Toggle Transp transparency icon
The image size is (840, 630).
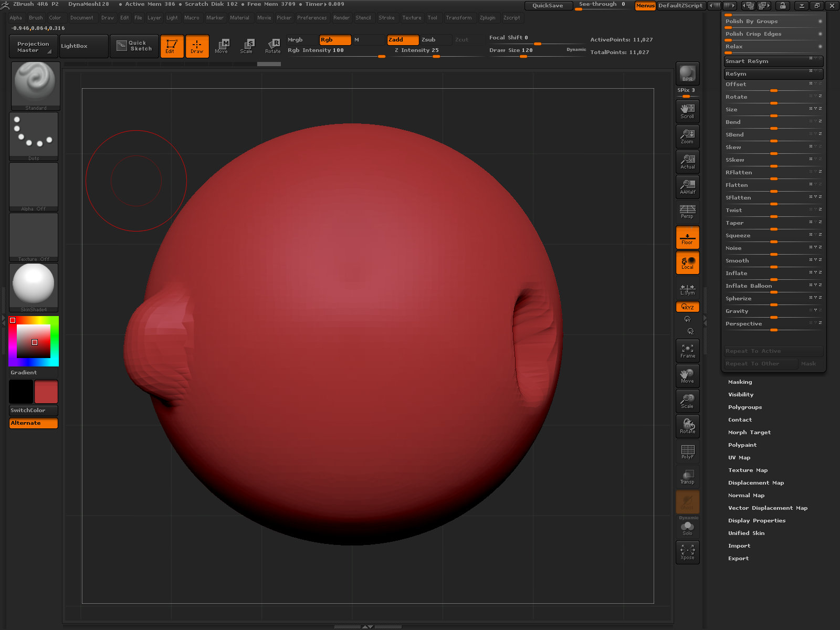(x=687, y=476)
